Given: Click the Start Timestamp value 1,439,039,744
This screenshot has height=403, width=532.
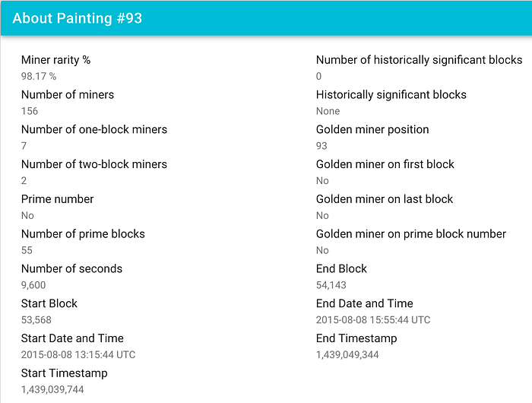Looking at the screenshot, I should 52,389.
